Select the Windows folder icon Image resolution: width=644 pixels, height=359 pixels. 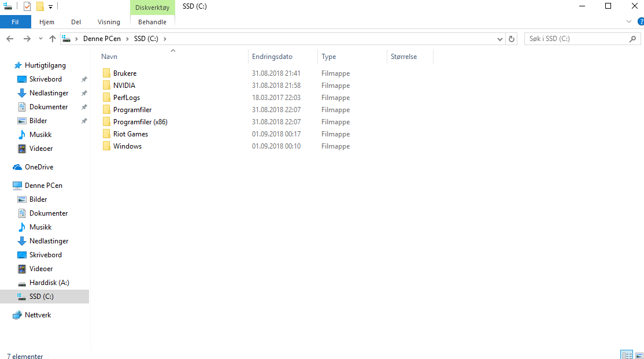pyautogui.click(x=106, y=146)
